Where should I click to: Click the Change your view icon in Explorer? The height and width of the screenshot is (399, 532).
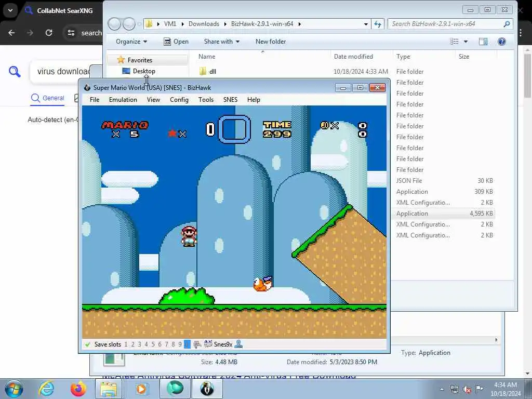(454, 42)
